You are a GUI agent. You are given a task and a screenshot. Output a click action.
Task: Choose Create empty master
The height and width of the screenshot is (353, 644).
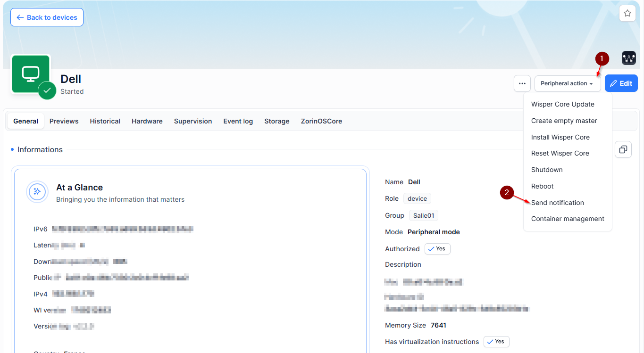click(564, 121)
